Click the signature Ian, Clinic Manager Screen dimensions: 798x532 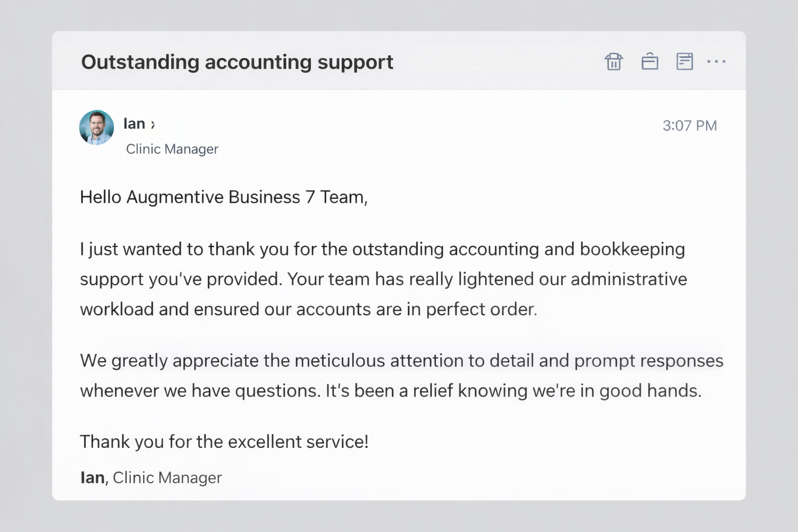tap(150, 477)
